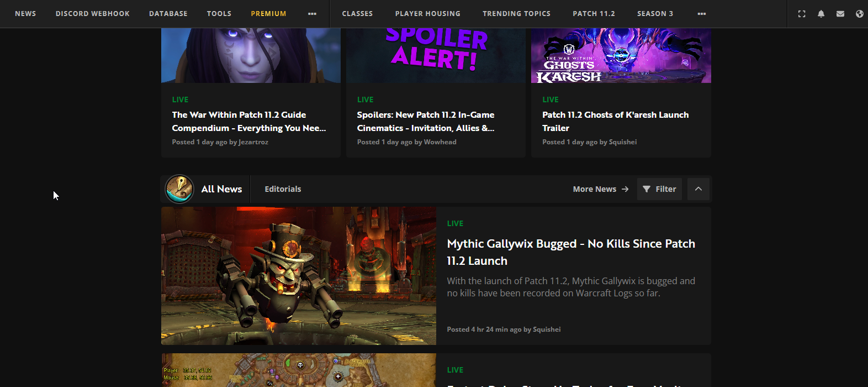Go to the Premium menu item
This screenshot has height=387, width=868.
[x=268, y=14]
